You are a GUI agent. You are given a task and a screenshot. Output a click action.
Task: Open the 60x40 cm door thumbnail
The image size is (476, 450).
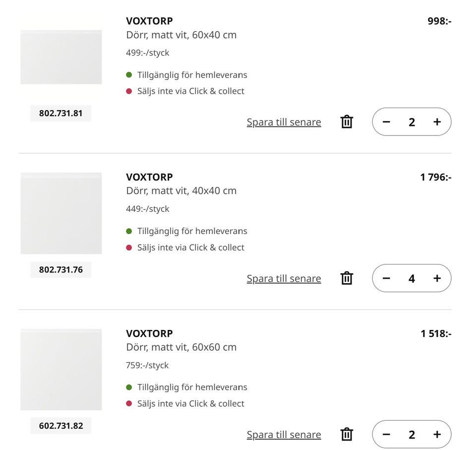click(61, 57)
